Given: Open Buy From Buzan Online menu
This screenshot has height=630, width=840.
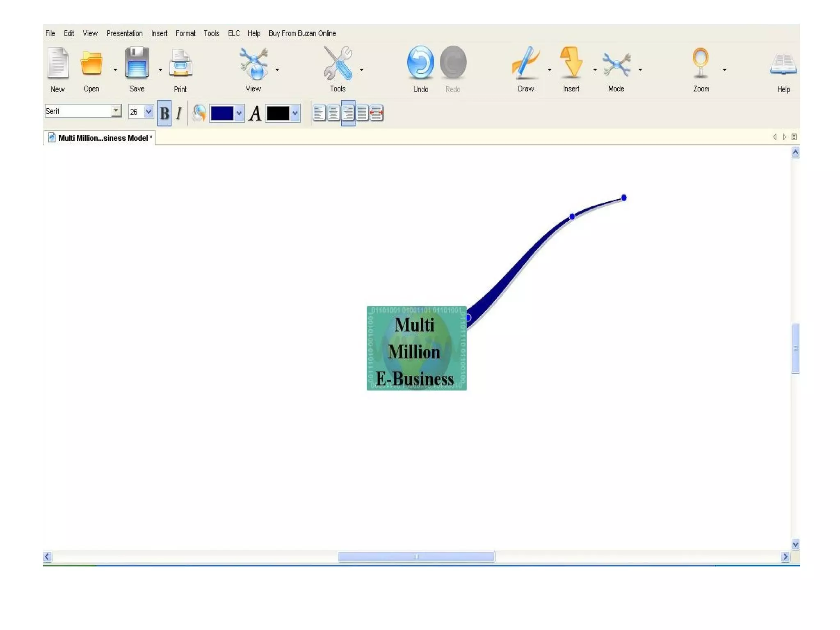Looking at the screenshot, I should [302, 33].
